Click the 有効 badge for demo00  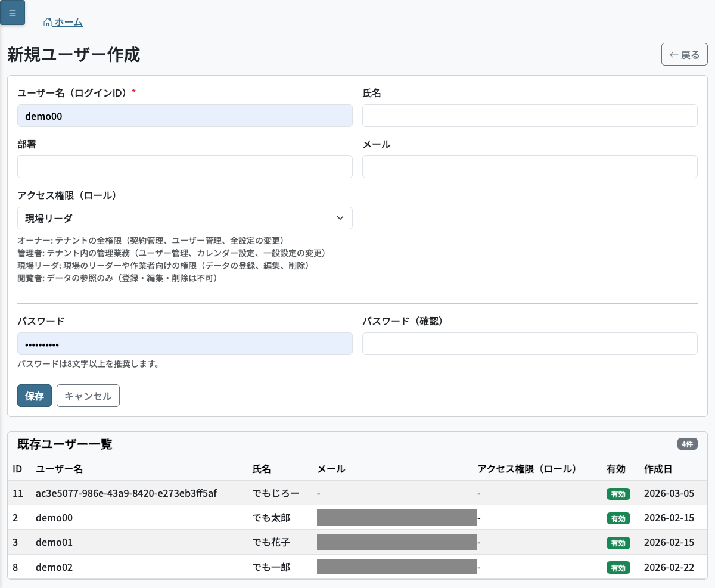(618, 518)
